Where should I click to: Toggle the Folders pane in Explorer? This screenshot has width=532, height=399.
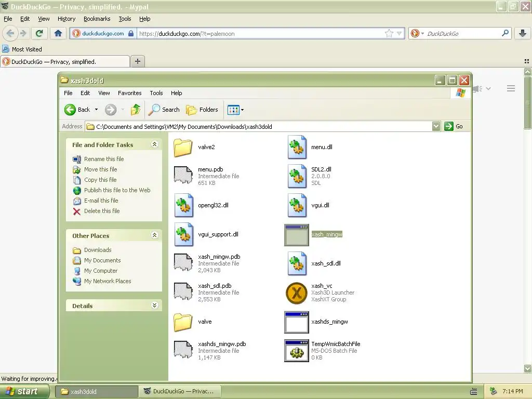202,110
